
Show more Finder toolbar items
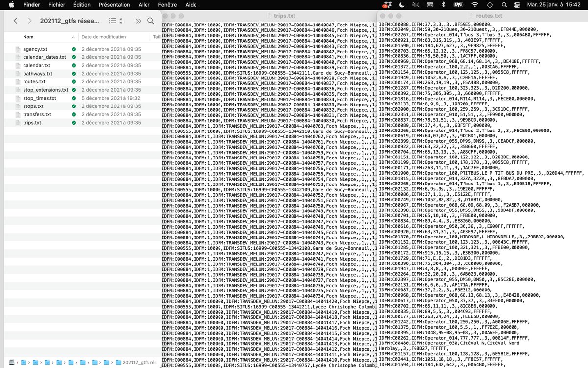[x=138, y=21]
